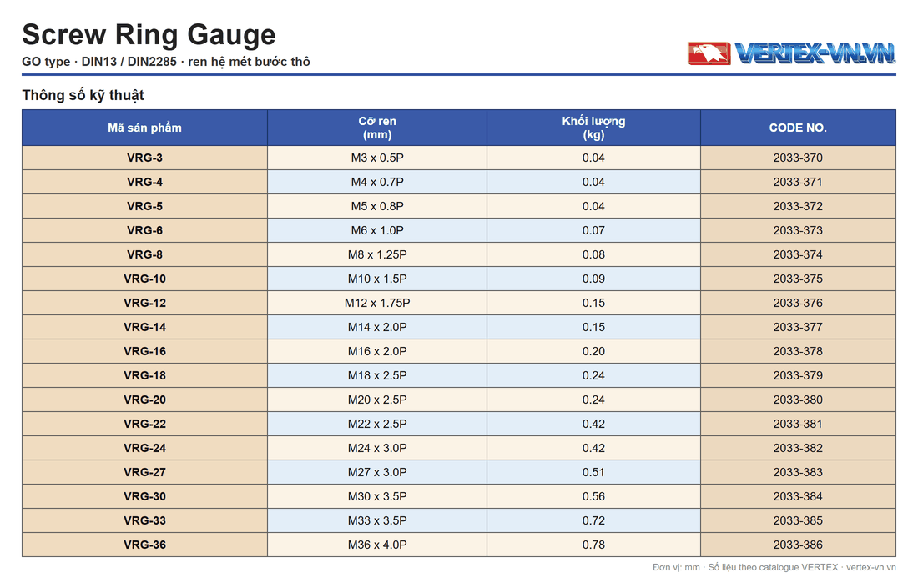The height and width of the screenshot is (588, 918).
Task: Click the Mã sản phẩm column header
Action: tap(144, 128)
